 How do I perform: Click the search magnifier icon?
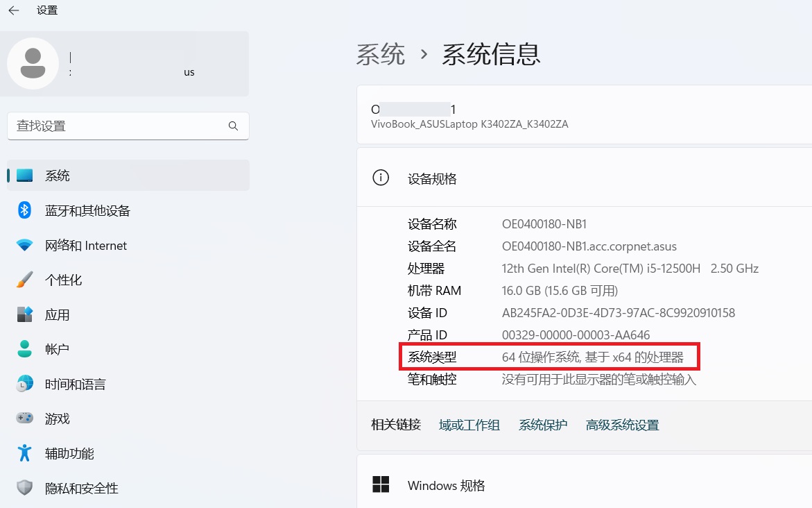[x=233, y=126]
